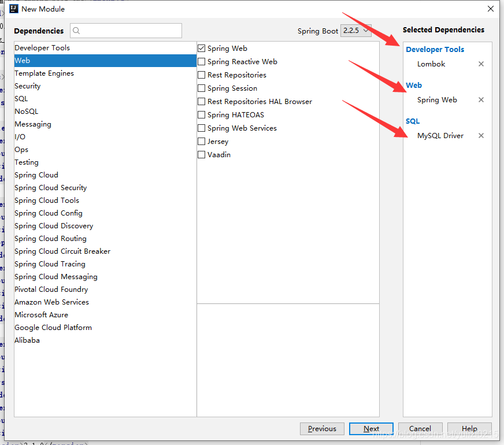Click the Next button

coord(371,429)
